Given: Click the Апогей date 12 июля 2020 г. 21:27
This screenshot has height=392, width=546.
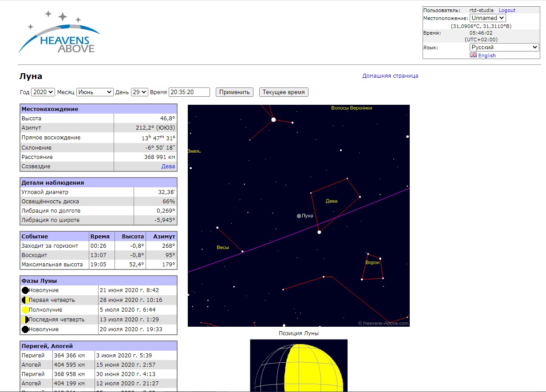Looking at the screenshot, I should (127, 384).
